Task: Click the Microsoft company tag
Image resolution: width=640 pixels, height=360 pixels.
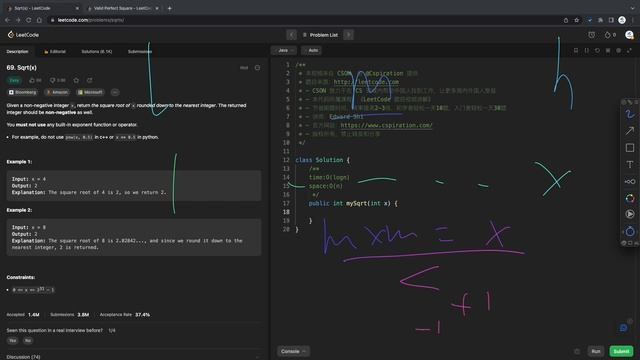Action: tap(90, 92)
